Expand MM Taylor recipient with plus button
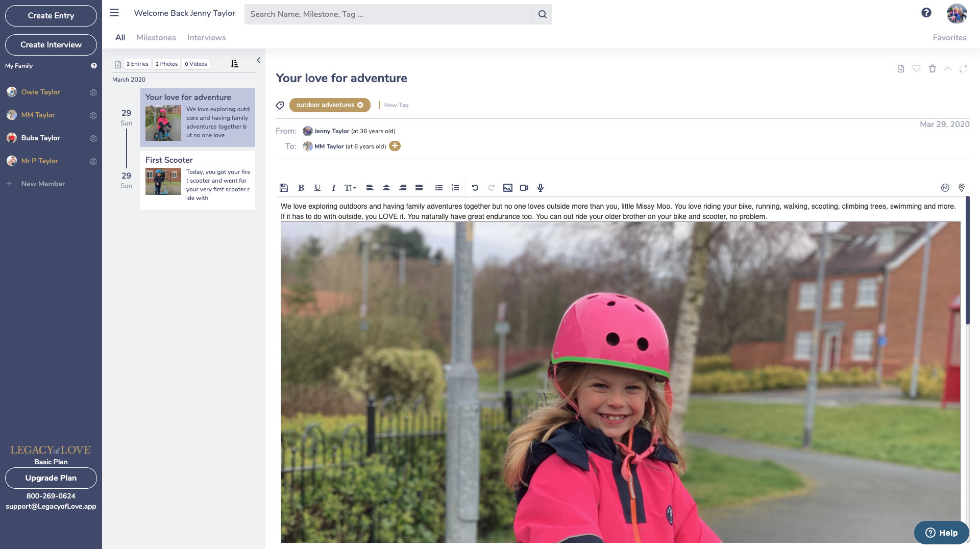The height and width of the screenshot is (551, 980). click(x=395, y=146)
